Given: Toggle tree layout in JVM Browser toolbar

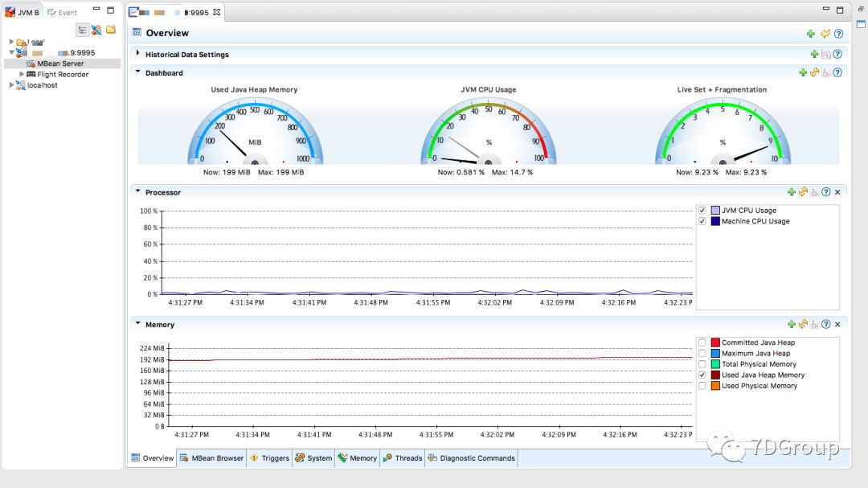Looking at the screenshot, I should 83,31.
